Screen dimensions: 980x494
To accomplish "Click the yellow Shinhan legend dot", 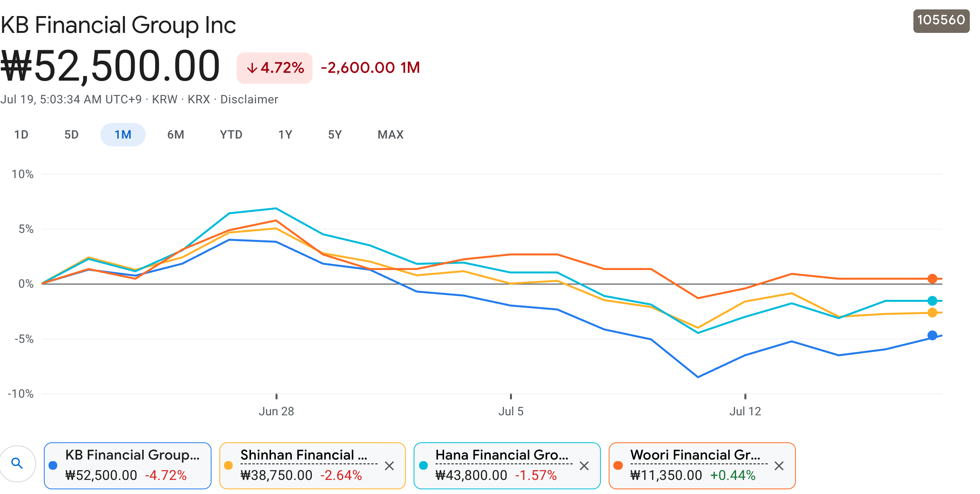I will (x=228, y=465).
